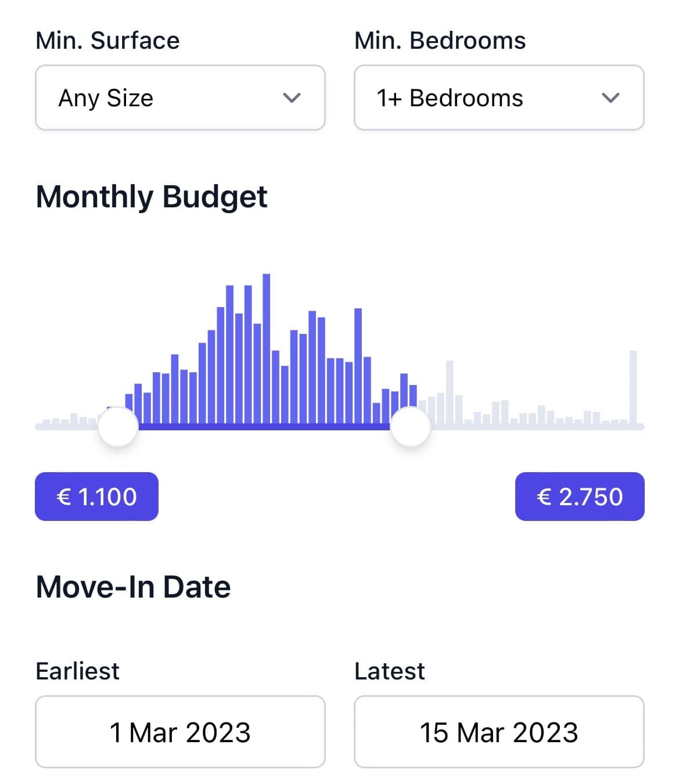Click the maximum budget slider handle

coord(411,427)
